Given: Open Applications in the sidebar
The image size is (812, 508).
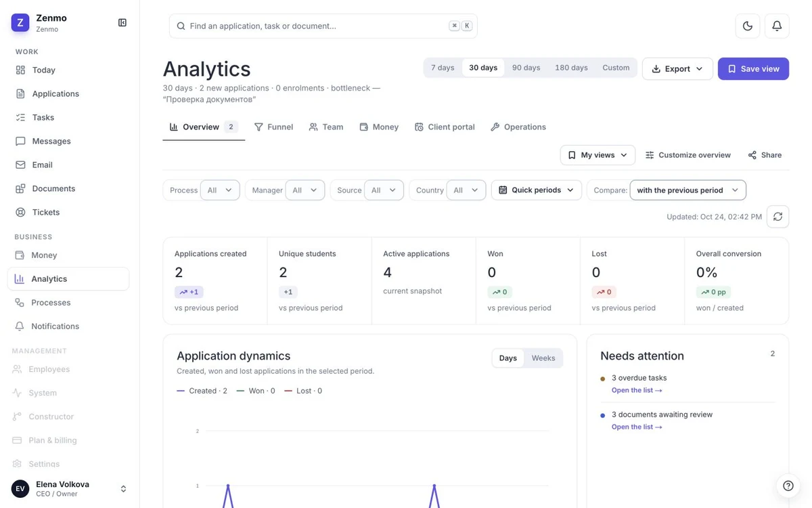Looking at the screenshot, I should (x=68, y=93).
